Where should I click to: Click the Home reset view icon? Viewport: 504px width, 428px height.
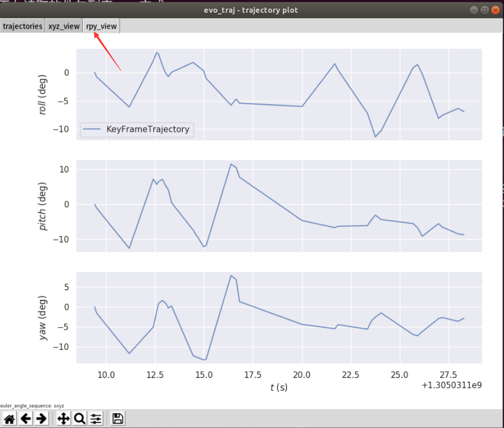click(x=9, y=419)
